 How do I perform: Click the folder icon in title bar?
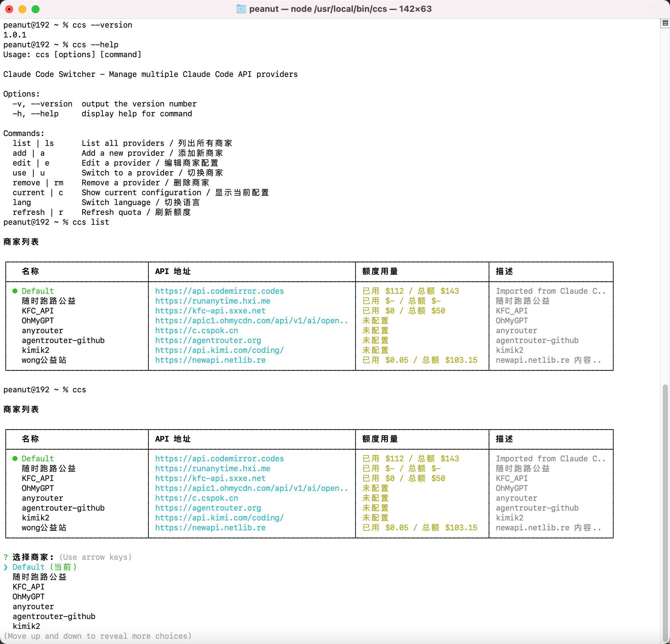tap(241, 9)
